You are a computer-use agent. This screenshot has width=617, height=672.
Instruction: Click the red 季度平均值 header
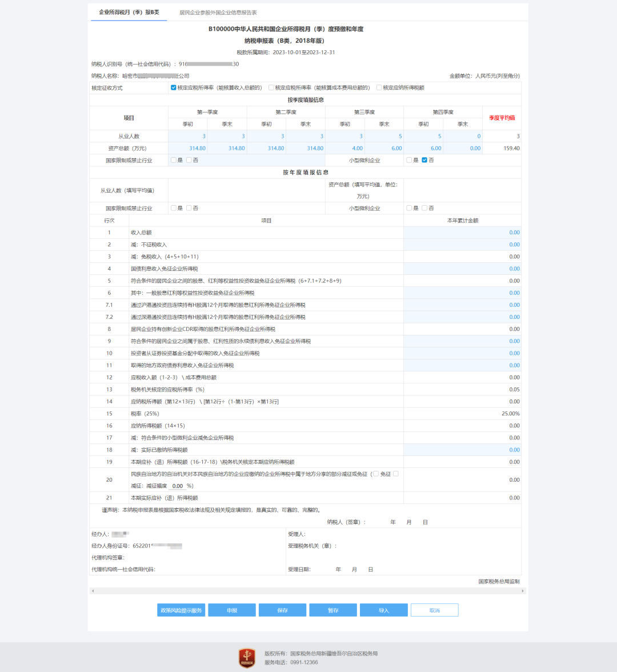point(502,118)
